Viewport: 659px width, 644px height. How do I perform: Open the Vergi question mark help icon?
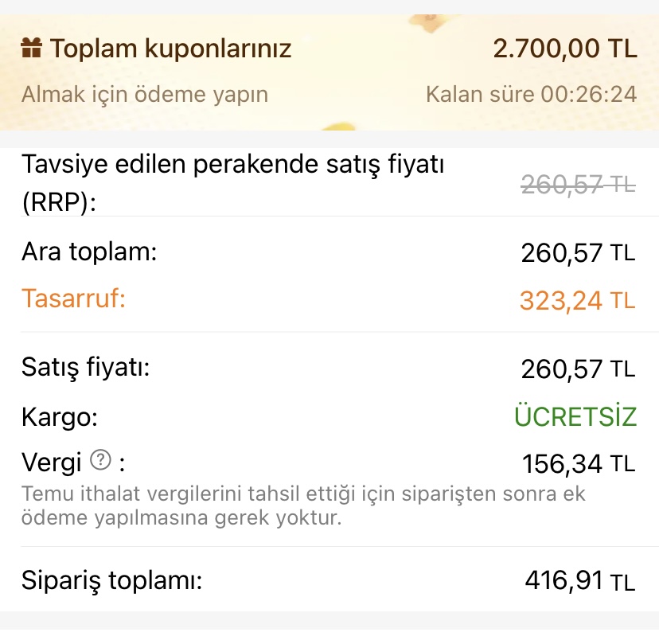tap(100, 459)
